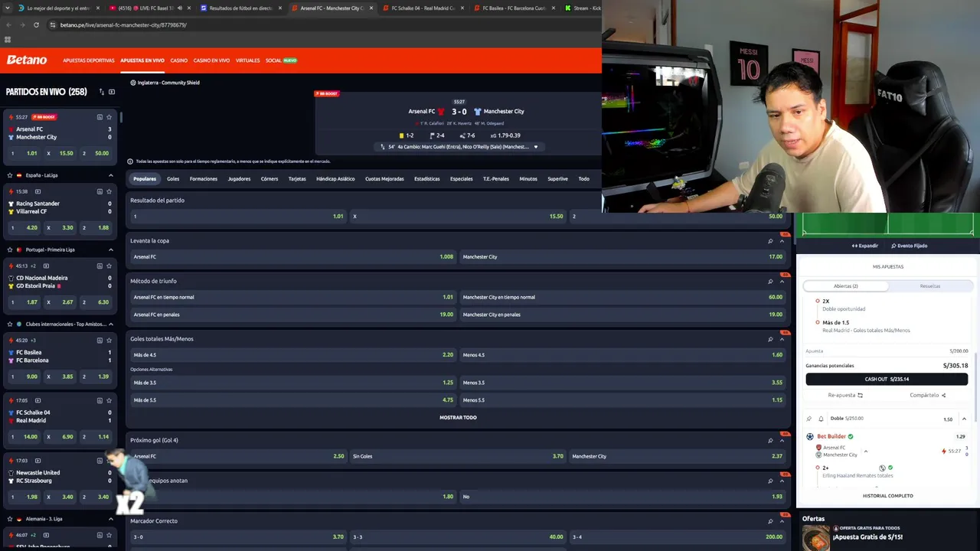Screen dimensions: 980x551
Task: Pin the Levanta la copa market
Action: [770, 241]
